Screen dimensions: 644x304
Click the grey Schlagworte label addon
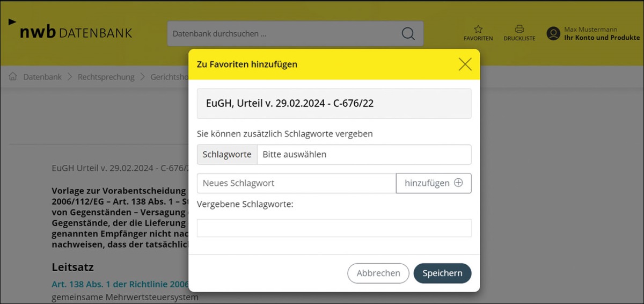(x=227, y=155)
